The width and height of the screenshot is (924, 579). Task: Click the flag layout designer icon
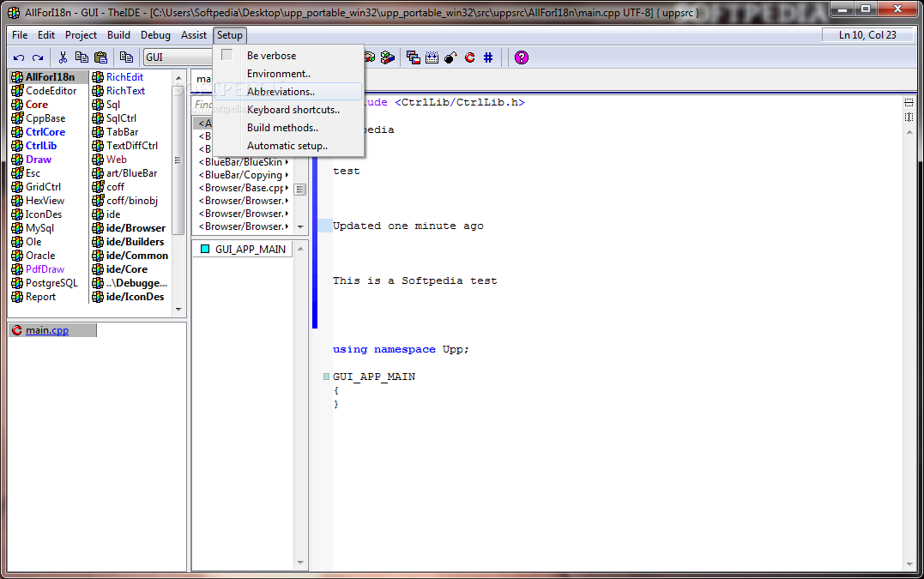413,57
